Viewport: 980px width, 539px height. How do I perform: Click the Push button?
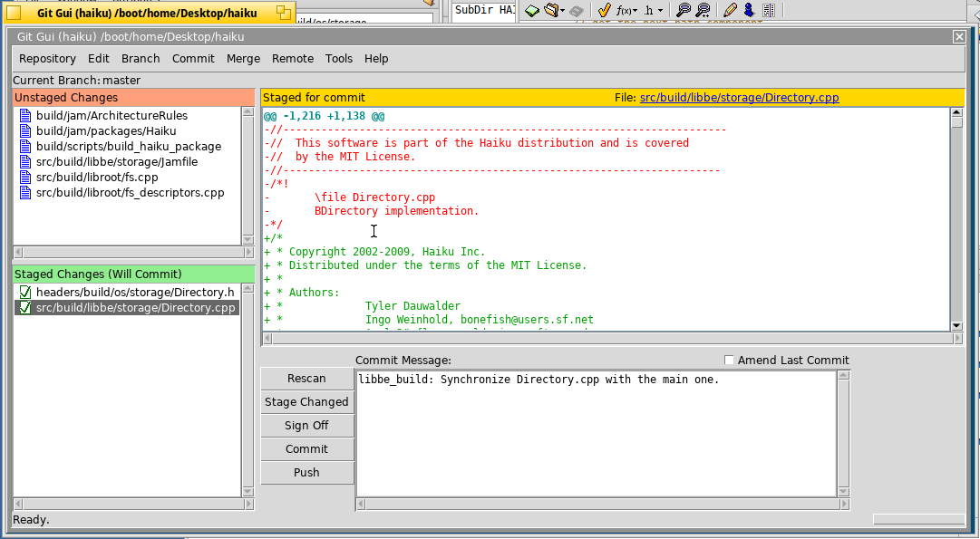click(x=307, y=473)
